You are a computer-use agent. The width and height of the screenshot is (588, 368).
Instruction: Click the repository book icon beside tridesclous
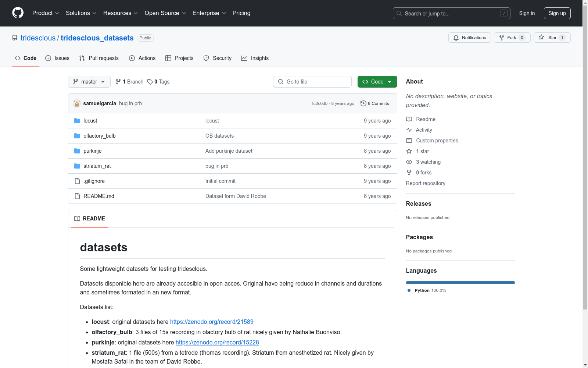(15, 38)
